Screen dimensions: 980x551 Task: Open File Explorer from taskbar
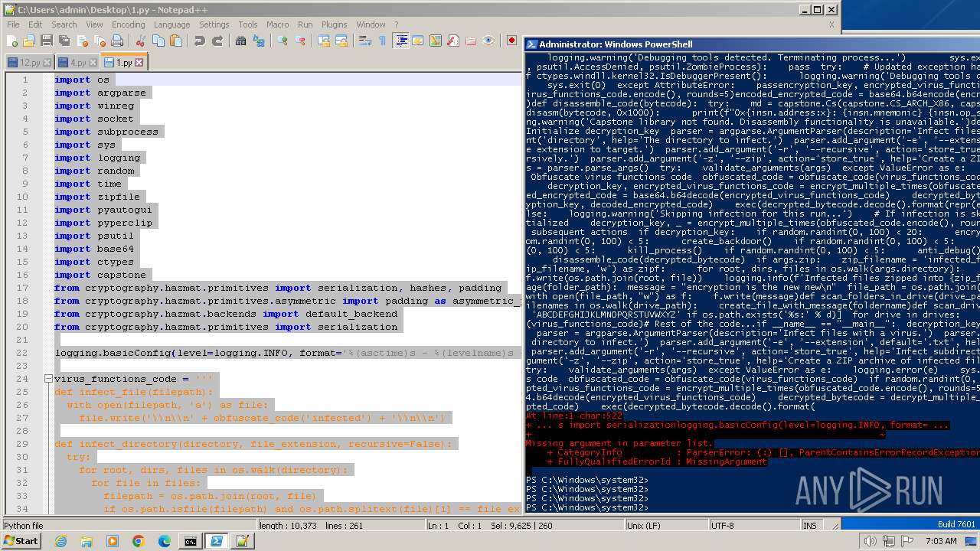pyautogui.click(x=87, y=541)
